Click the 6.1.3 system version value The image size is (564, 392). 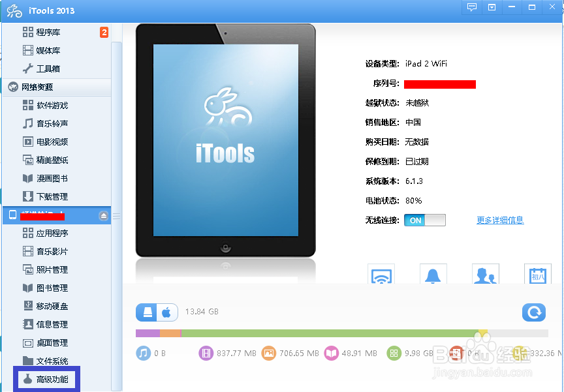pyautogui.click(x=414, y=181)
